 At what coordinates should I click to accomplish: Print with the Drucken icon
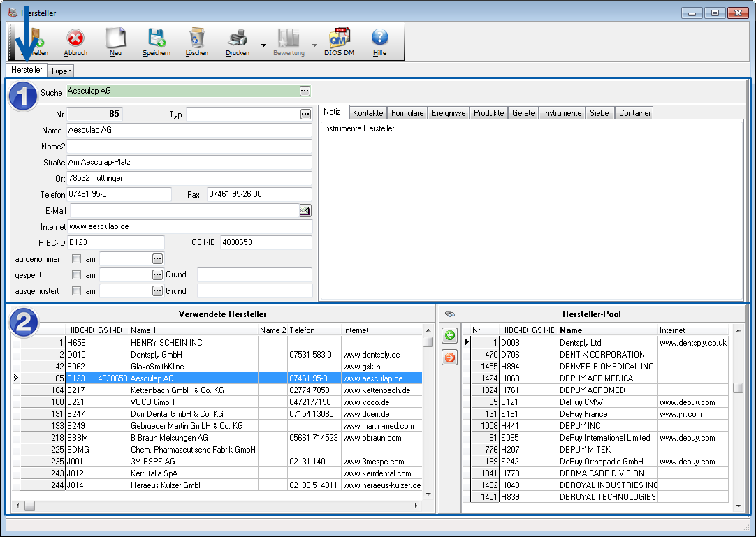point(238,38)
